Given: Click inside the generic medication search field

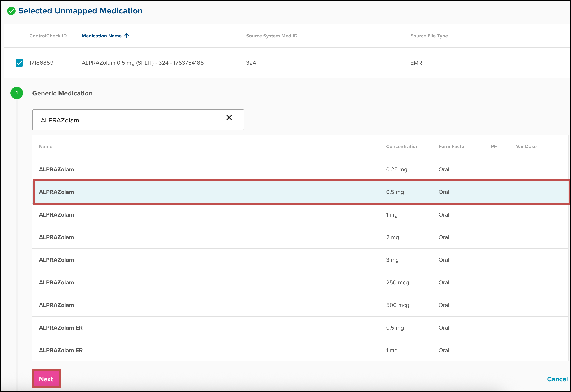Looking at the screenshot, I should click(x=128, y=120).
